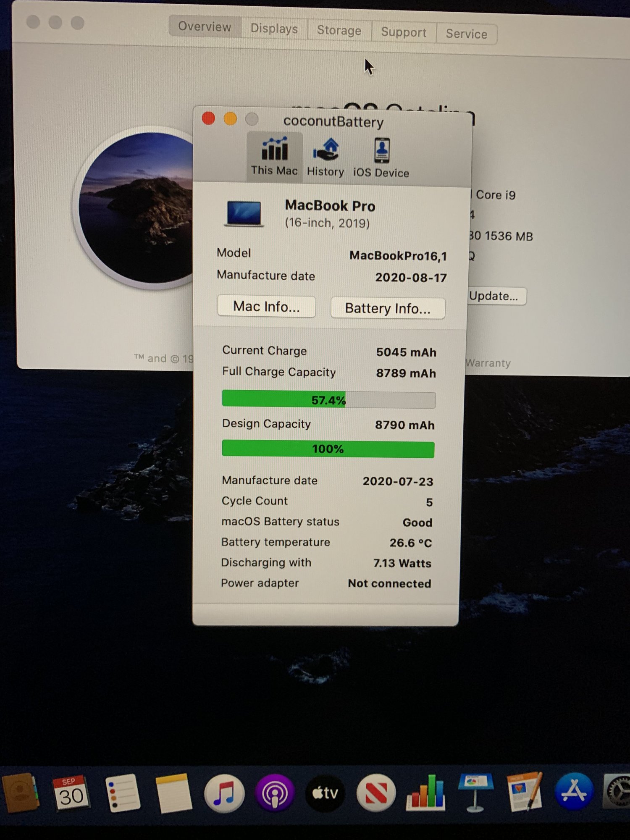Open Apple News from the Dock

376,793
